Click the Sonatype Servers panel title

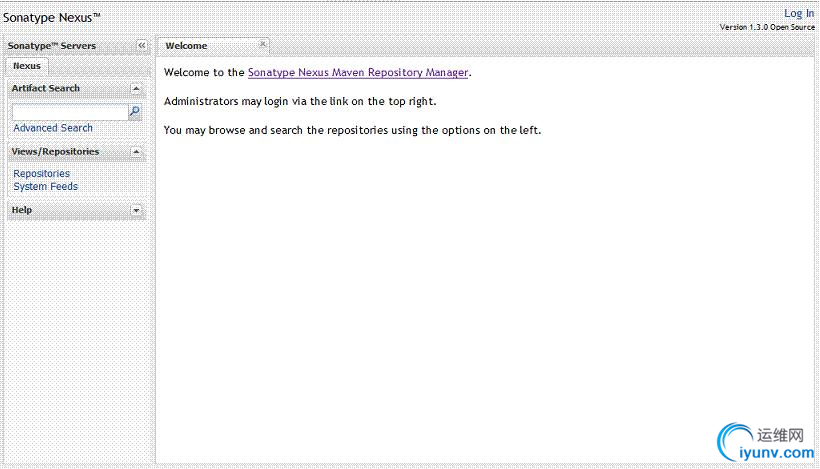pos(52,46)
